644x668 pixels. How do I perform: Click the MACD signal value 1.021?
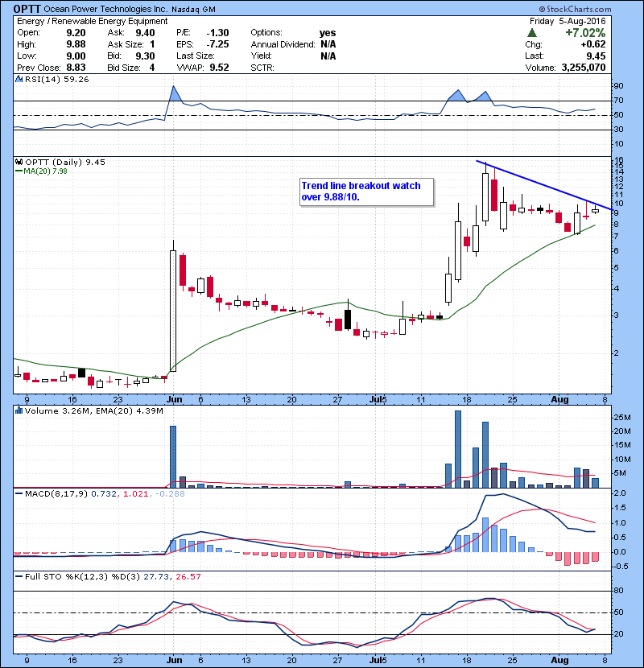[135, 494]
